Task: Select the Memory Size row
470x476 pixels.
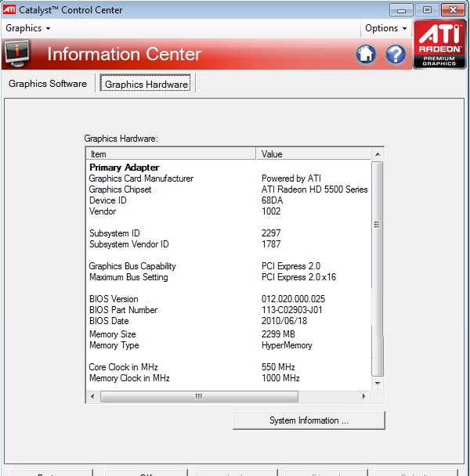Action: pyautogui.click(x=229, y=334)
